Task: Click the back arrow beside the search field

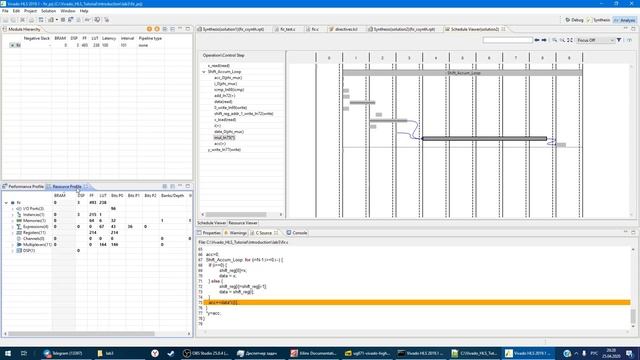Action: 537,40
